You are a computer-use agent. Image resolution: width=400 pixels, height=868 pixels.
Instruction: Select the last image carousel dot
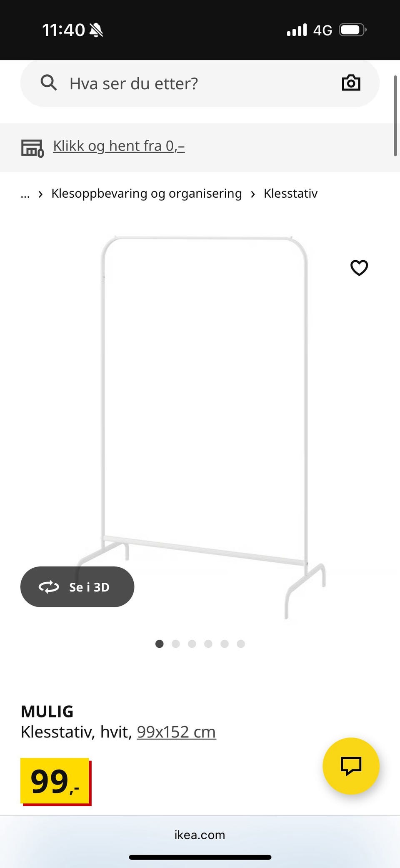click(x=241, y=644)
